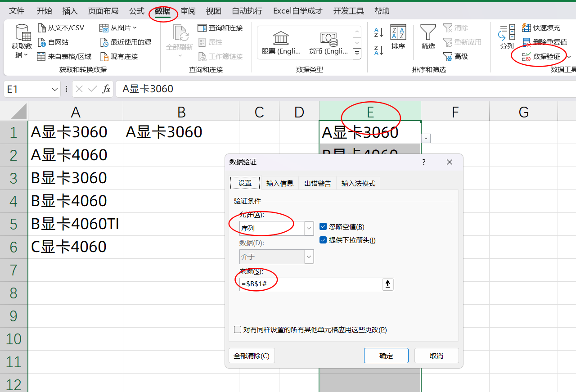Click the data types gallery up arrow
The width and height of the screenshot is (576, 392).
(357, 32)
